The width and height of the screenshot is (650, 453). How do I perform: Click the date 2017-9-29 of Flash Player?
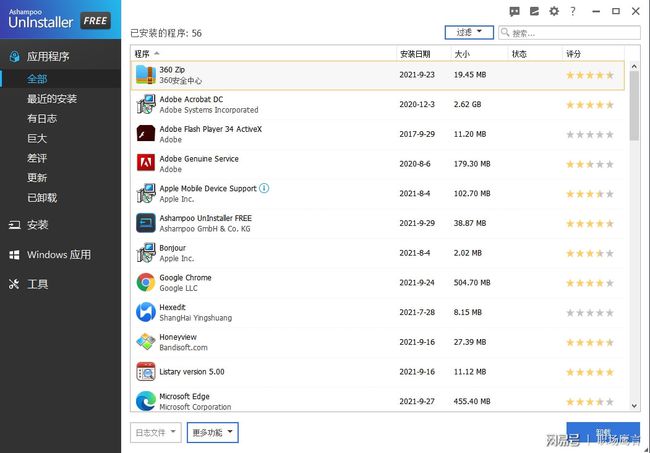click(417, 134)
